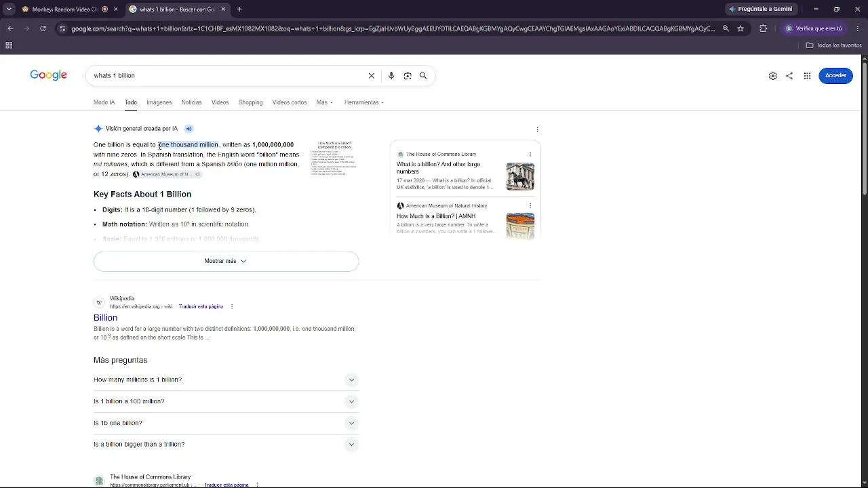Open 'Todos los favoritos' bookmarks folder
This screenshot has width=868, height=488.
click(x=833, y=45)
